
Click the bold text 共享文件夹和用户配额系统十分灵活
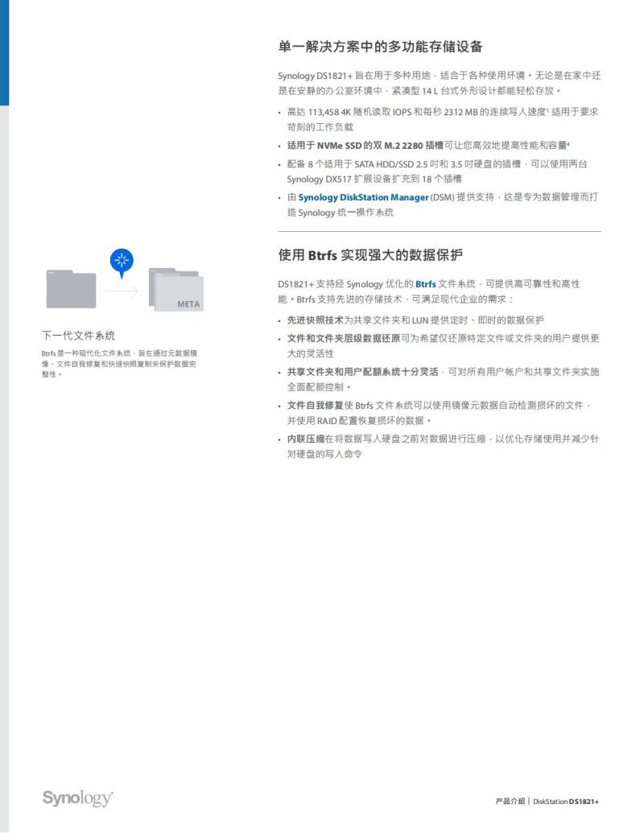coord(362,372)
